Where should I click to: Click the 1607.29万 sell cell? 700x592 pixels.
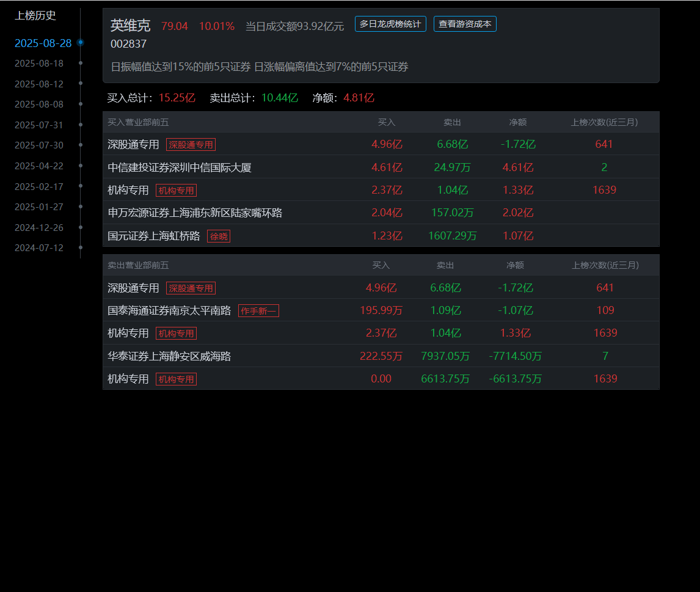[x=452, y=236]
